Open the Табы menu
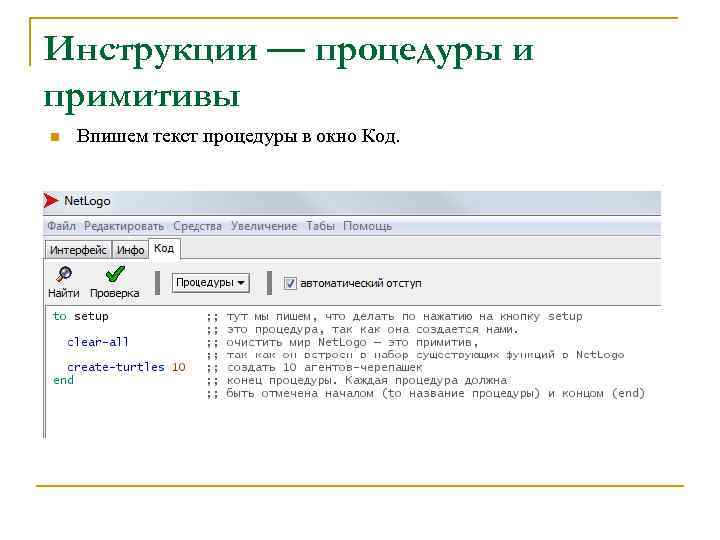The width and height of the screenshot is (720, 540). point(321,226)
